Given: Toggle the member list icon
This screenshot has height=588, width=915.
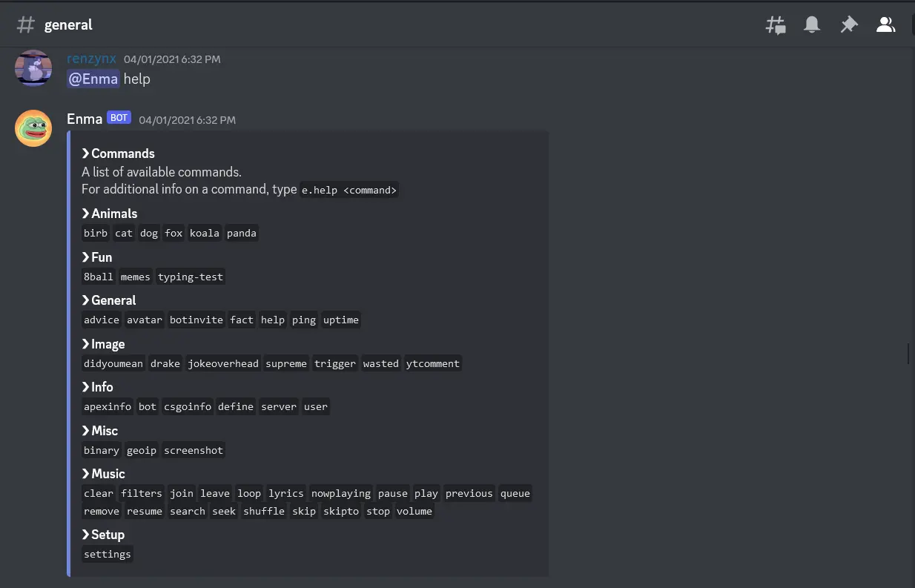Looking at the screenshot, I should click(x=885, y=25).
